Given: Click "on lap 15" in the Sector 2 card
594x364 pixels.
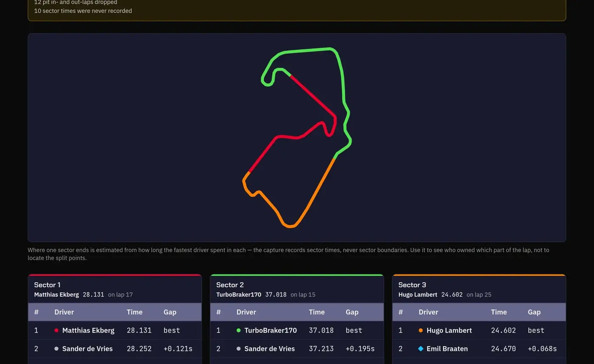Looking at the screenshot, I should pos(303,294).
